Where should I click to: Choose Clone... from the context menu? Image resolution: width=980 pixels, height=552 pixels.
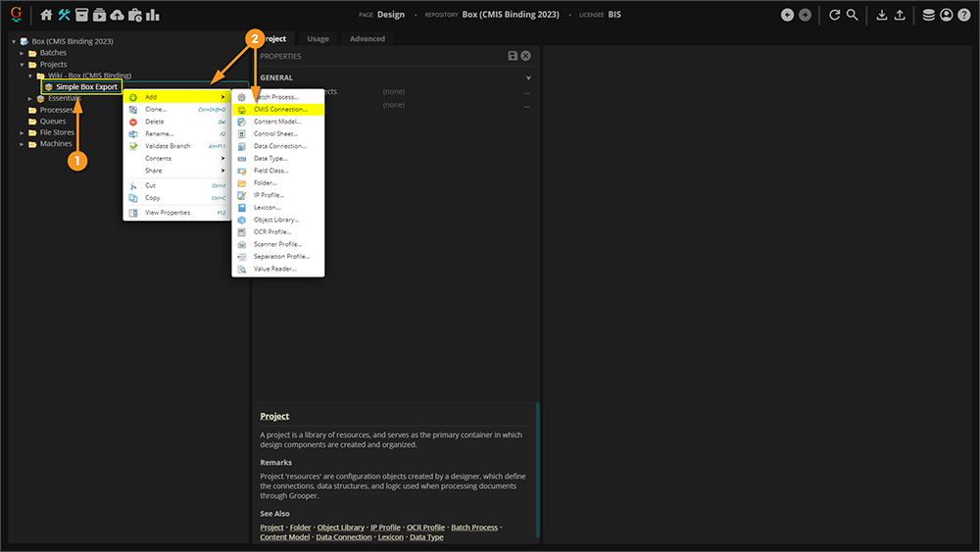(x=177, y=110)
